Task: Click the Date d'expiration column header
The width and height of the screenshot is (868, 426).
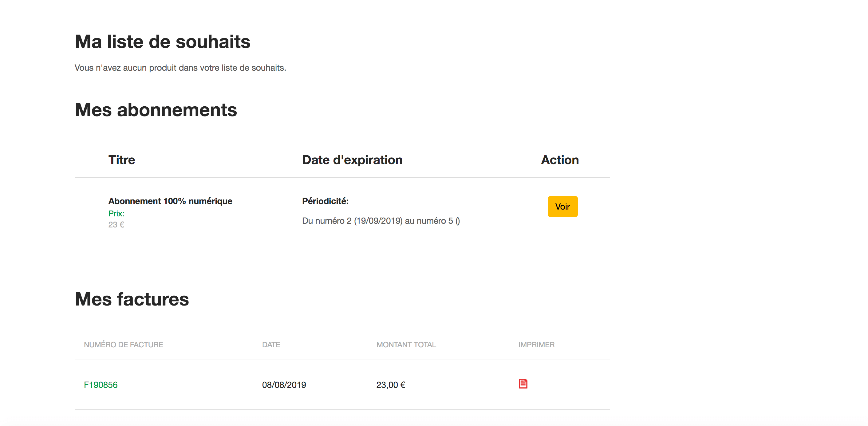Action: 352,160
